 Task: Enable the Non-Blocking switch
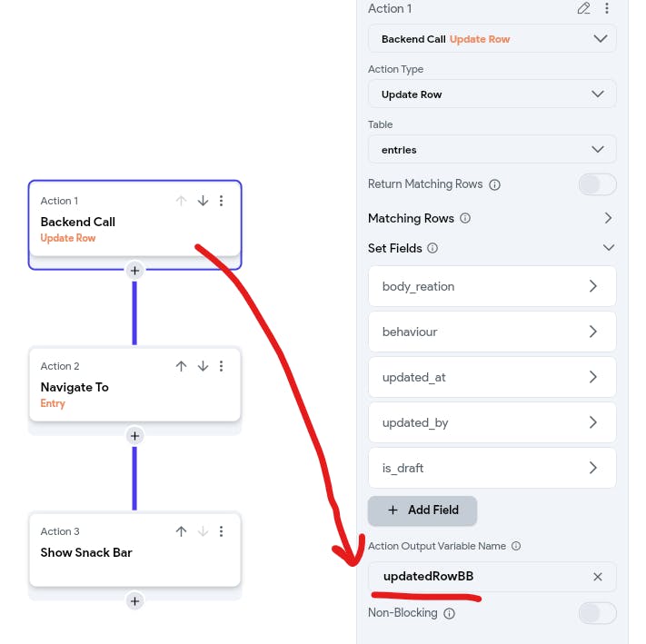point(597,613)
